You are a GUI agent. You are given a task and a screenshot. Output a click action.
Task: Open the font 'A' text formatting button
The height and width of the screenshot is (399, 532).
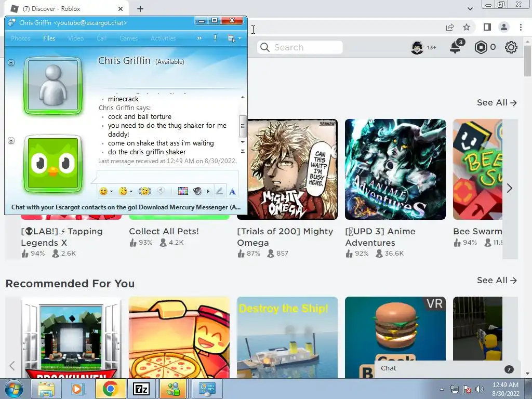coord(232,192)
